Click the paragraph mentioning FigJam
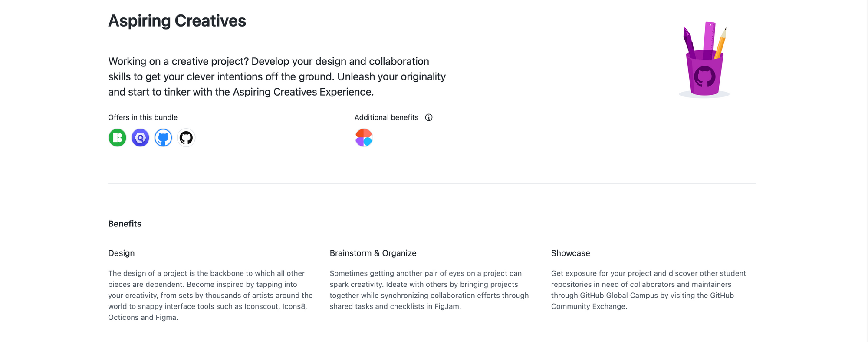The width and height of the screenshot is (868, 342). (429, 290)
